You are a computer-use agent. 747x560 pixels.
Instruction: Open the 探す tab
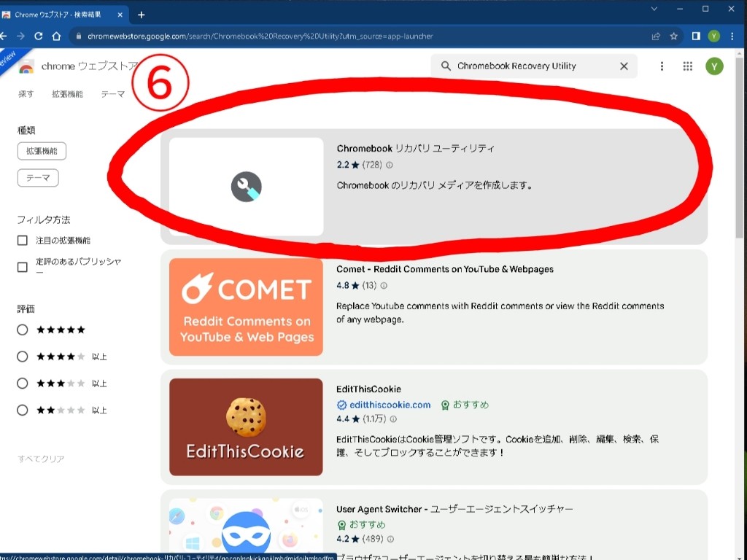(26, 94)
